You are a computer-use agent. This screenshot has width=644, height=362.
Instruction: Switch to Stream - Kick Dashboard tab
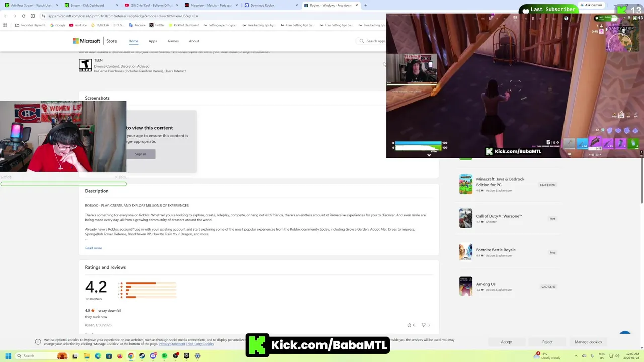coord(91,5)
